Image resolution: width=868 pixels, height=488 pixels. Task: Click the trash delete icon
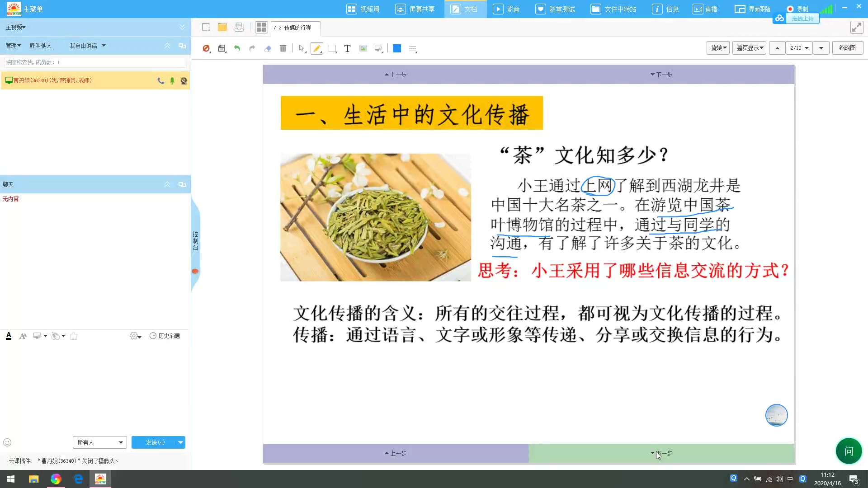tap(283, 48)
